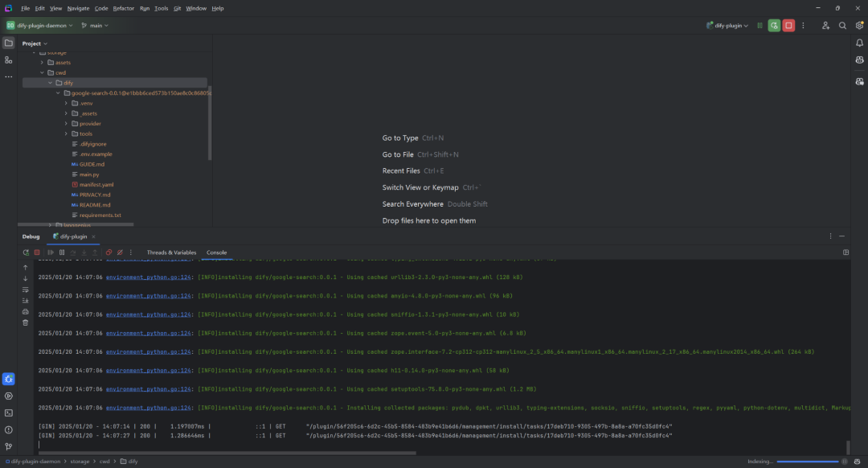Click Resume Program icon in Debug toolbar
868x468 pixels.
(51, 252)
